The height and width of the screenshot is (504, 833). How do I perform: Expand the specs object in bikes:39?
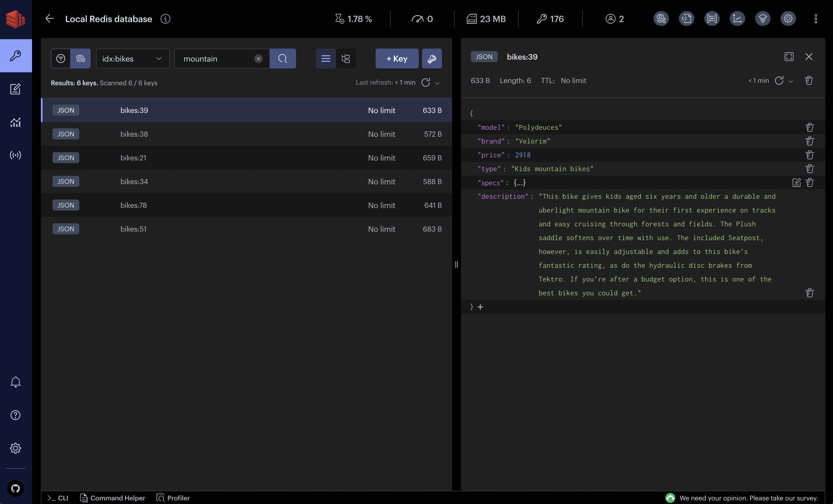pos(519,182)
